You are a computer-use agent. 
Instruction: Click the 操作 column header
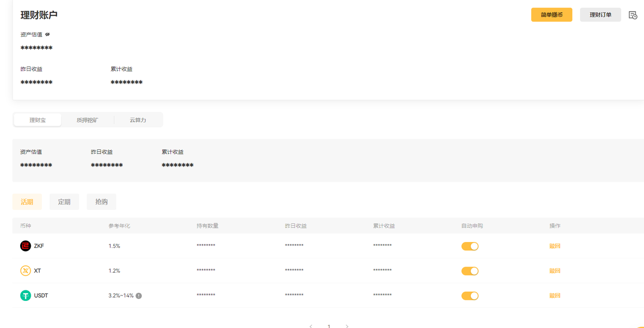point(555,226)
